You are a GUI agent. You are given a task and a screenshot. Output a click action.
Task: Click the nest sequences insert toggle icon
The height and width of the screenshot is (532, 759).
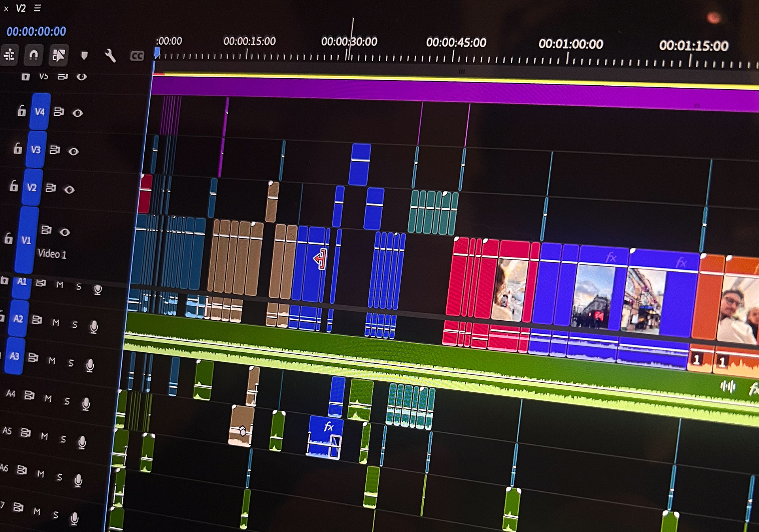tap(9, 55)
